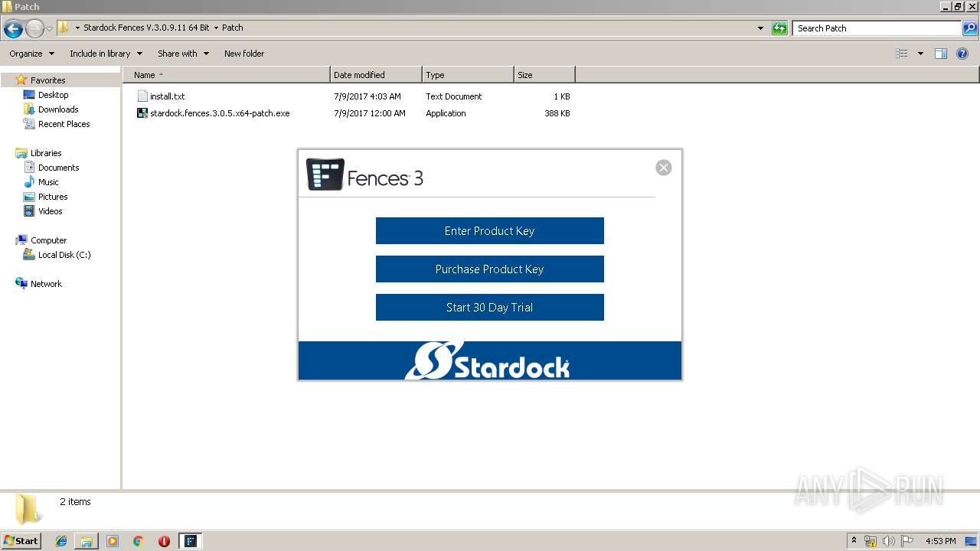This screenshot has width=980, height=551.
Task: Open the volume tray icon
Action: tap(889, 541)
